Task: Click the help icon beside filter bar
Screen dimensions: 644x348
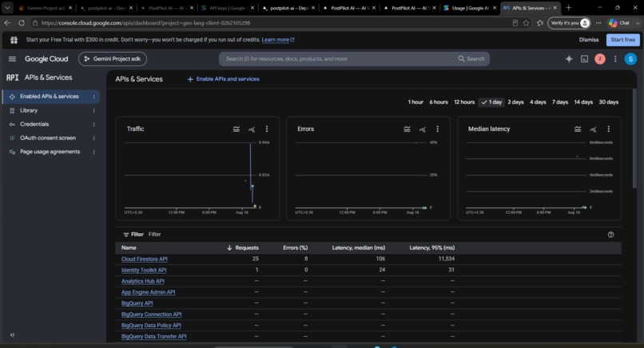Action: point(610,235)
